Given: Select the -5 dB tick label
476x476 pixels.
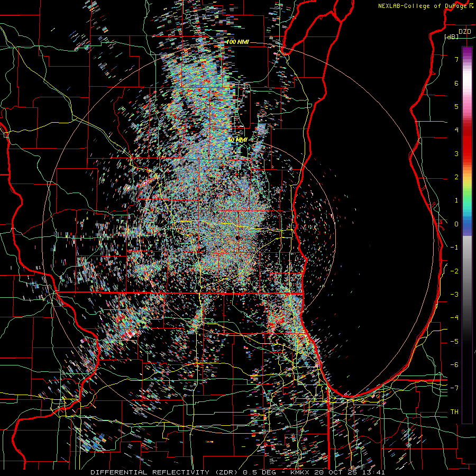Looking at the screenshot, I should coord(454,341).
